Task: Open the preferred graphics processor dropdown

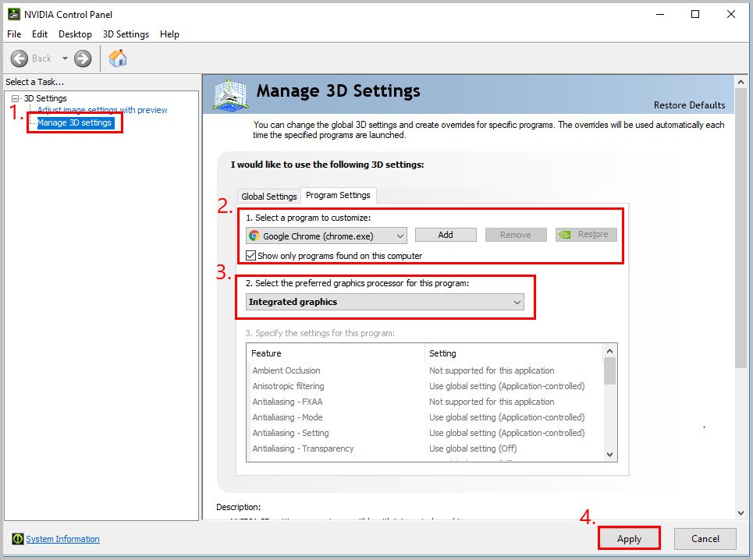Action: (517, 302)
